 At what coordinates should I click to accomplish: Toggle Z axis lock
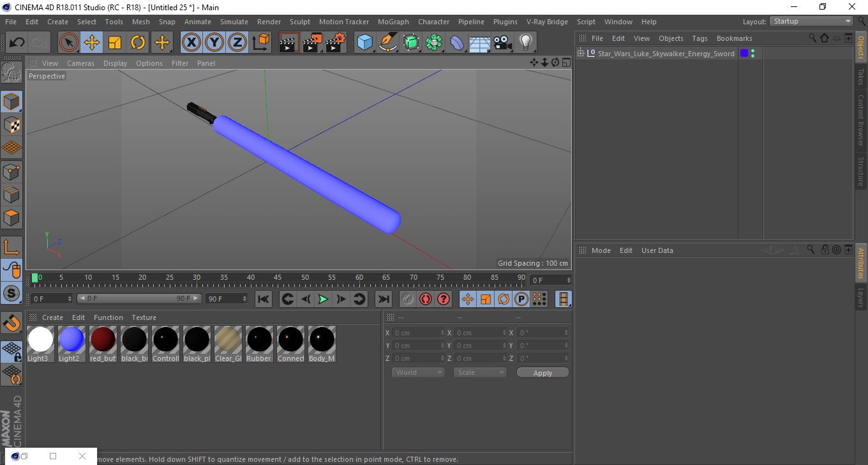pyautogui.click(x=237, y=43)
